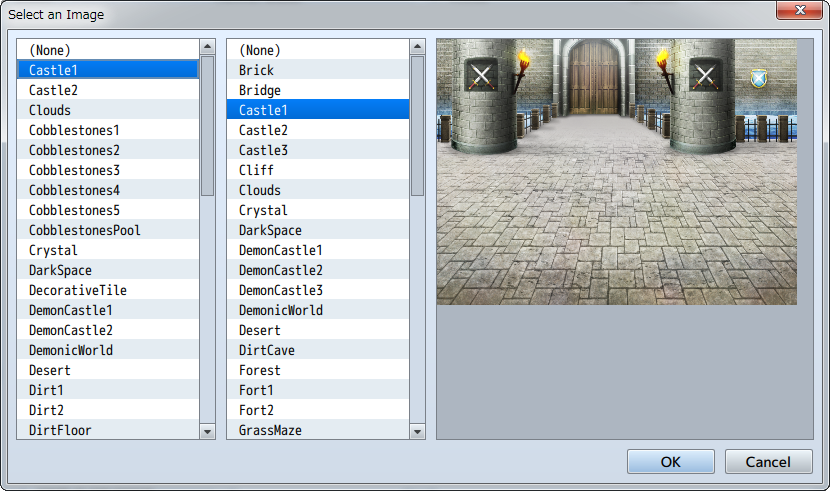Select Forest in the list

pyautogui.click(x=259, y=370)
